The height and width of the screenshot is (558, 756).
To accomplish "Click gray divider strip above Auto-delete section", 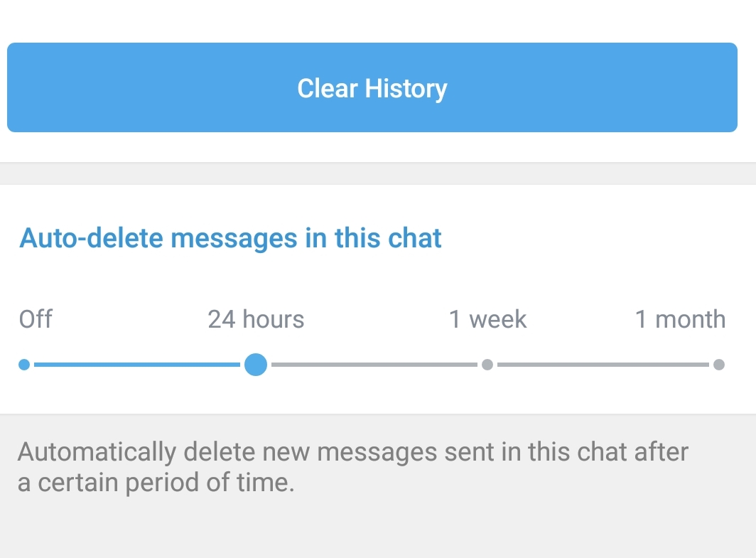I will [x=378, y=173].
